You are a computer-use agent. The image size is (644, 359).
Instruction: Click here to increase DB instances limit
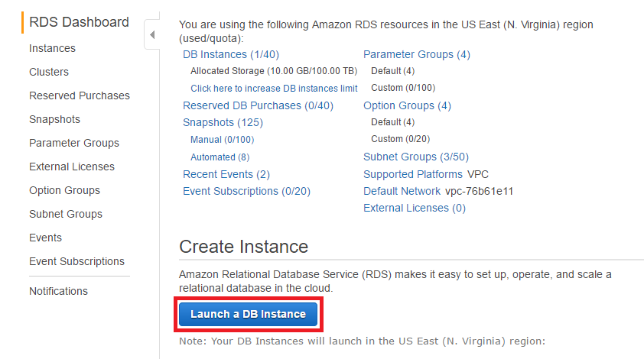pyautogui.click(x=274, y=88)
